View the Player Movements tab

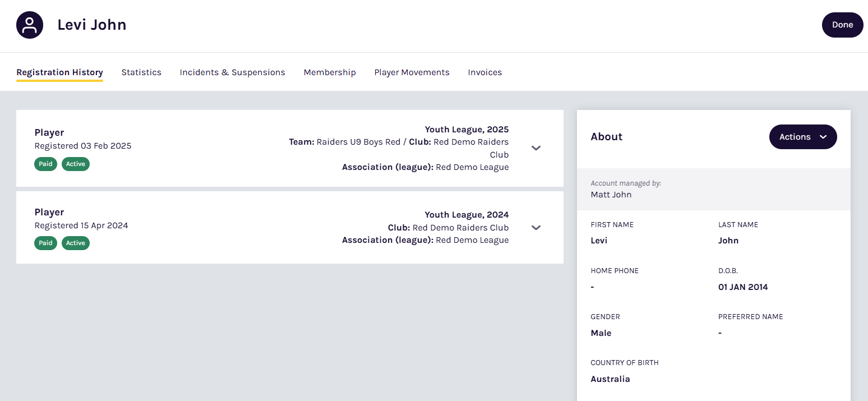pos(412,72)
